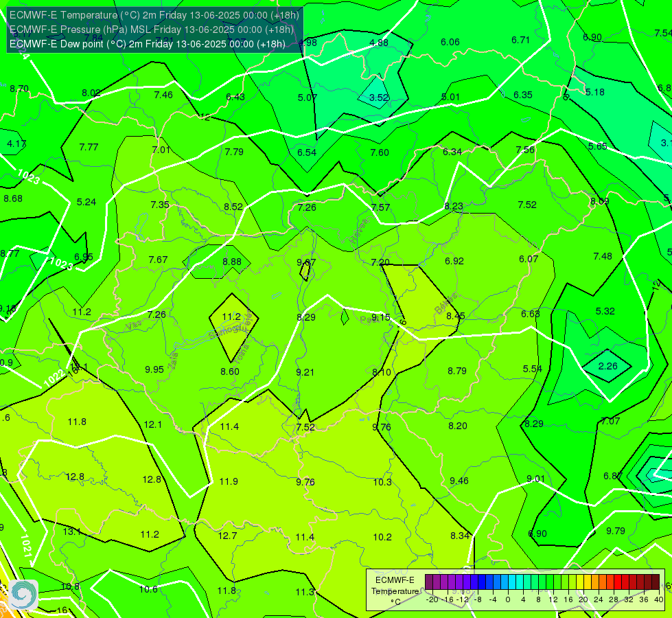Click the 6.35 temperature value
Image resolution: width=672 pixels, height=618 pixels.
[x=523, y=95]
